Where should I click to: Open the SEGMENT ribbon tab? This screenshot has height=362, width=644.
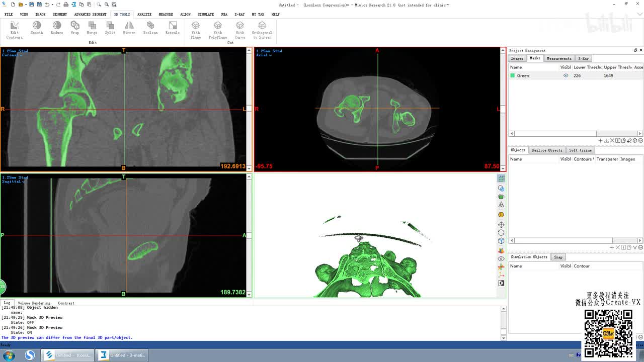59,15
